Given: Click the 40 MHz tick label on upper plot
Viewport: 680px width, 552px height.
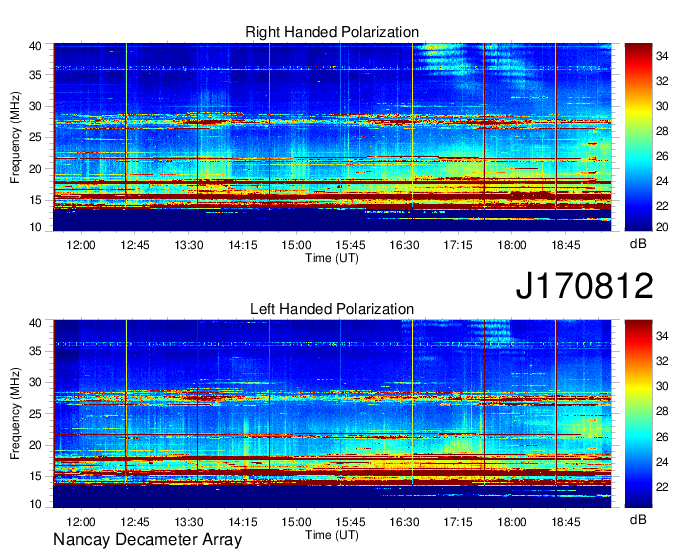Looking at the screenshot, I should (35, 46).
